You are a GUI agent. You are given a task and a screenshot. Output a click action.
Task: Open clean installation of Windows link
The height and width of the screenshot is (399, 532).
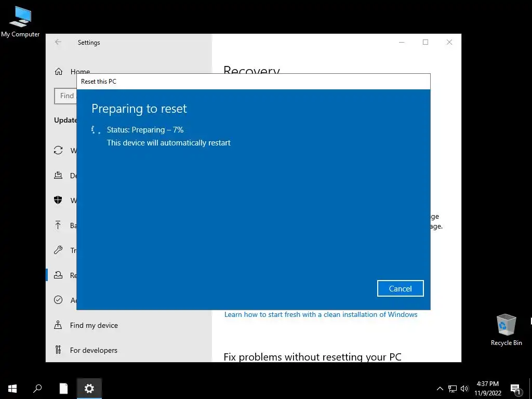pyautogui.click(x=321, y=314)
